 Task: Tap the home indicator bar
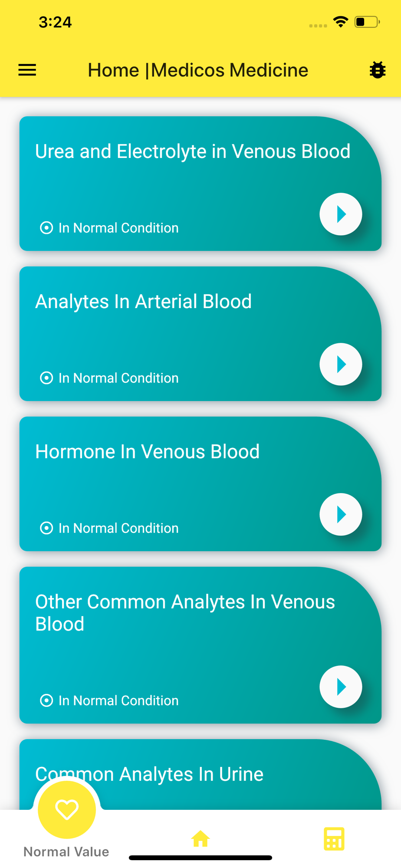pos(200,858)
